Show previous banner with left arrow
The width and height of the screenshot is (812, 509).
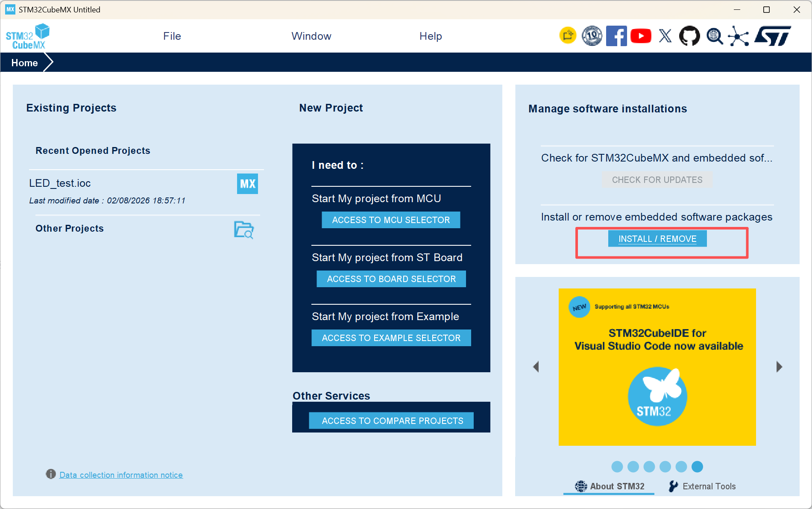tap(536, 367)
